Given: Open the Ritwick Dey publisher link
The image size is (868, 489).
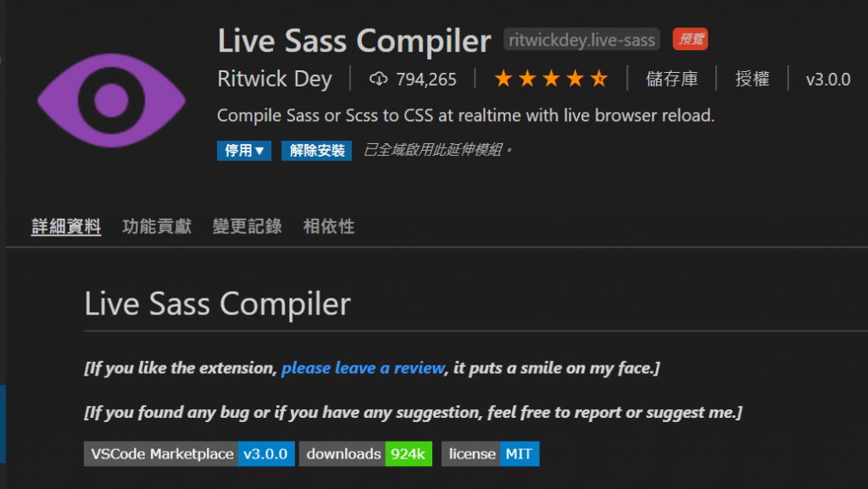Looking at the screenshot, I should (275, 79).
